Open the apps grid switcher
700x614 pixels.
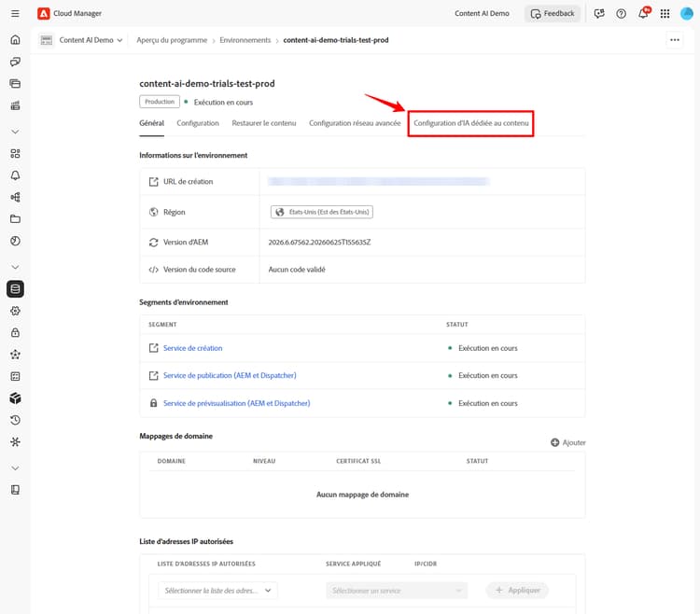pos(665,14)
